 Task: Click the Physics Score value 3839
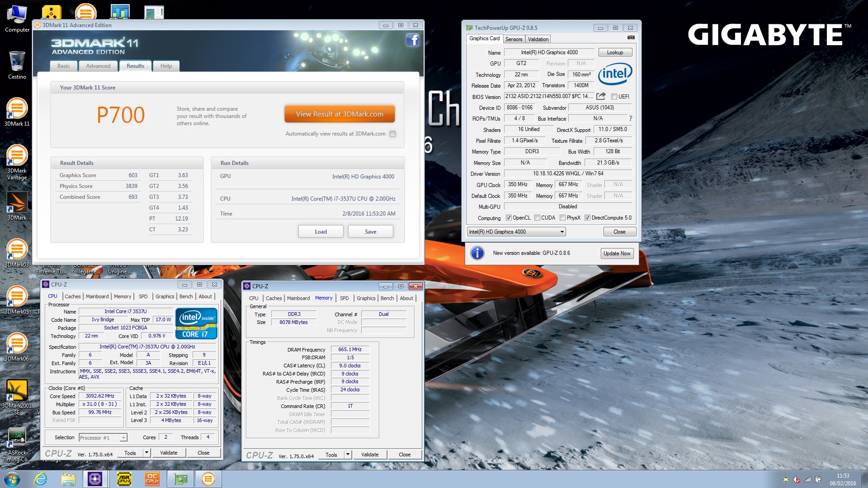[x=132, y=186]
